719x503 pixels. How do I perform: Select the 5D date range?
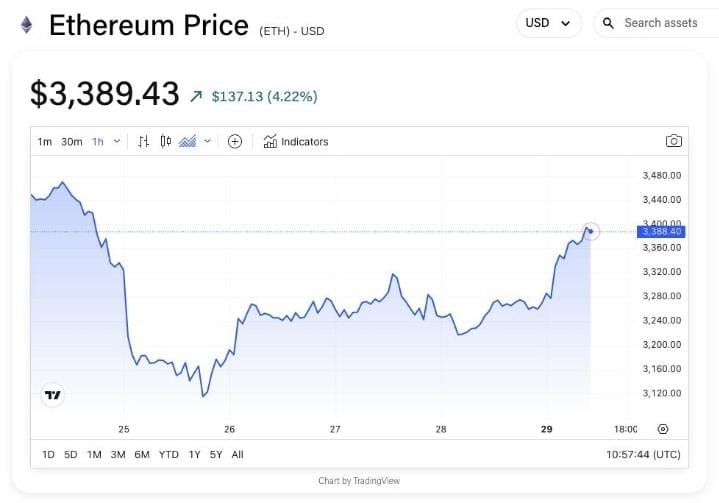[x=71, y=454]
